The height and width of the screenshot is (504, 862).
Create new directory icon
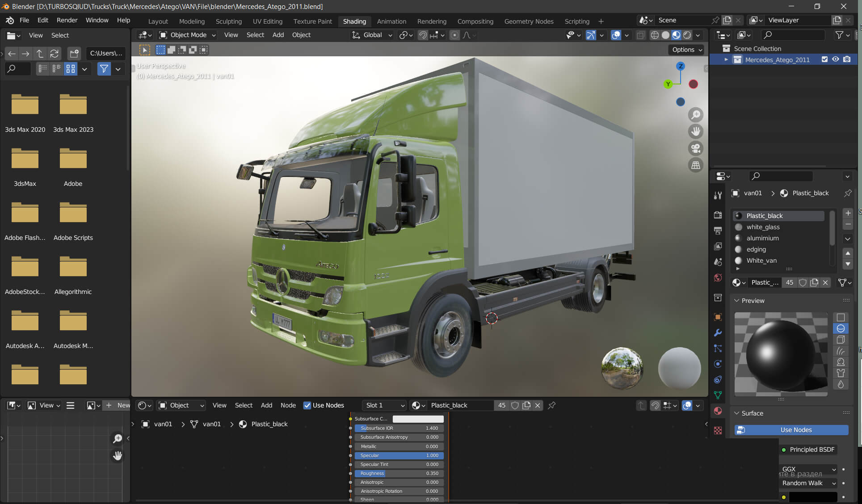(x=74, y=54)
